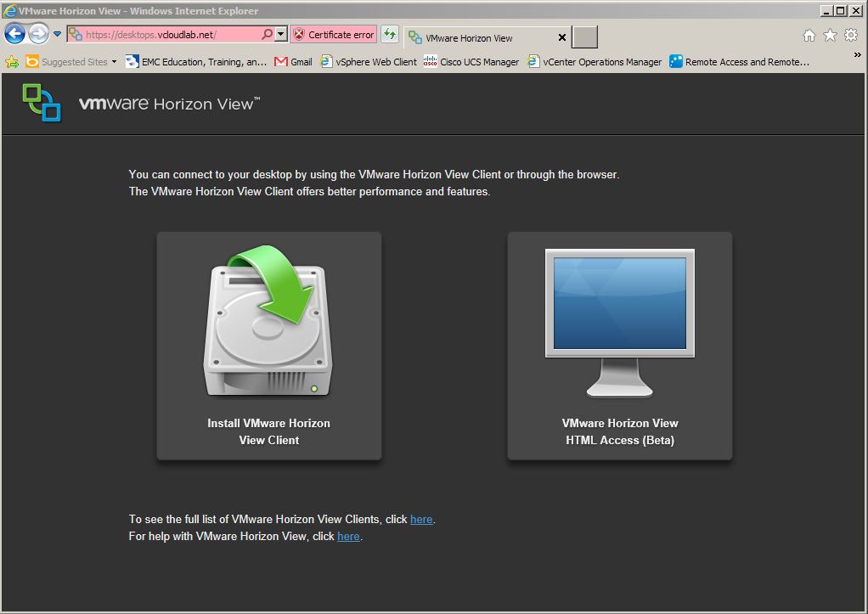868x614 pixels.
Task: Open vSphere Web Client bookmark
Action: point(369,62)
